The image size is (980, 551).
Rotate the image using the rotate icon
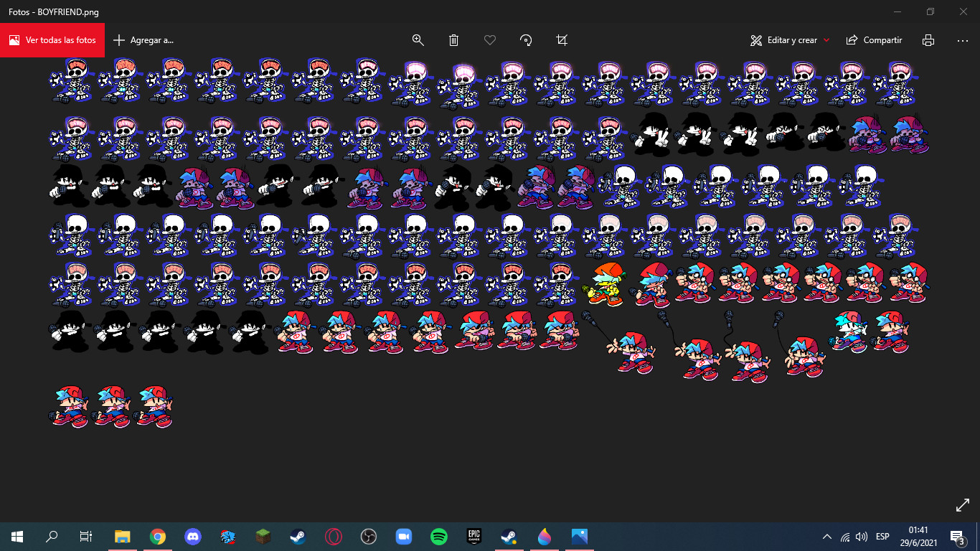[526, 40]
